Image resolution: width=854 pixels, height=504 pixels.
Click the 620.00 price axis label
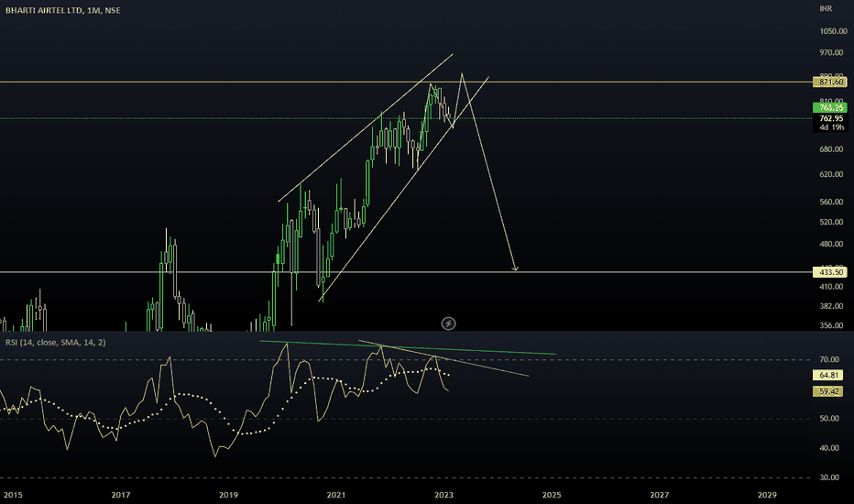pyautogui.click(x=831, y=174)
